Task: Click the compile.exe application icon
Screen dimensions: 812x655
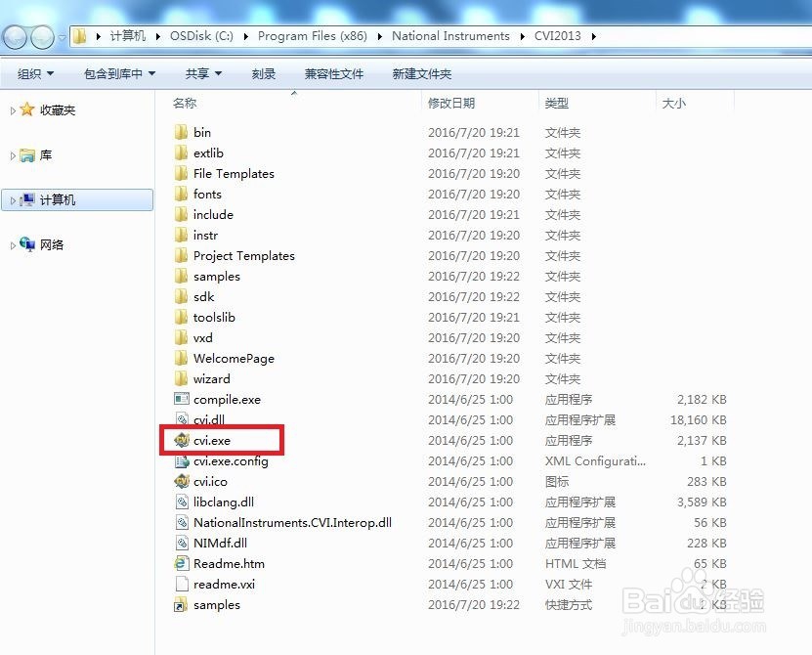Action: 182,399
